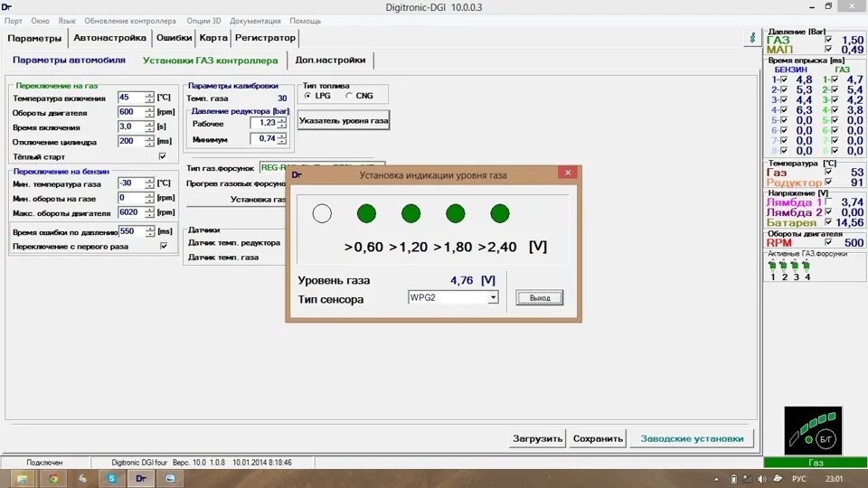
Task: Toggle the Редуктор temperature checkbox
Action: (x=828, y=182)
